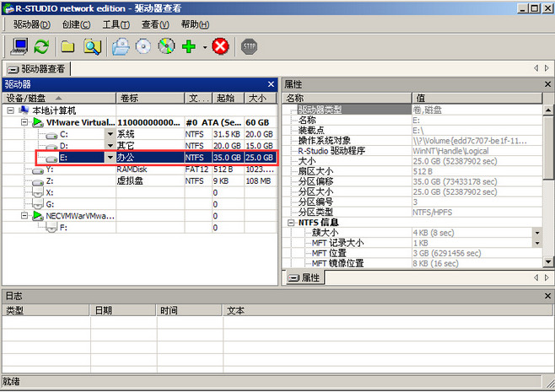
Task: Open the C: drive row dropdown arrow
Action: 110,134
